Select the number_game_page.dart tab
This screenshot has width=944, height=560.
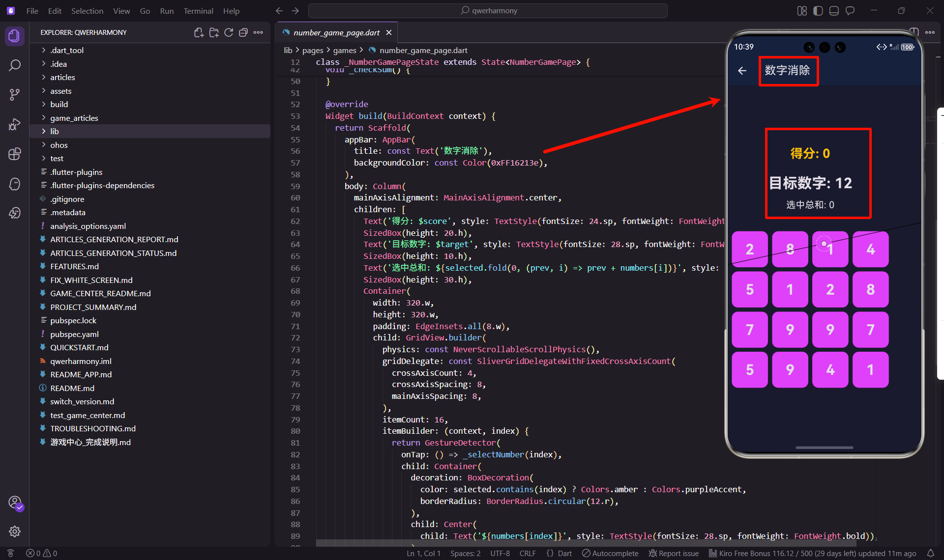click(x=336, y=32)
